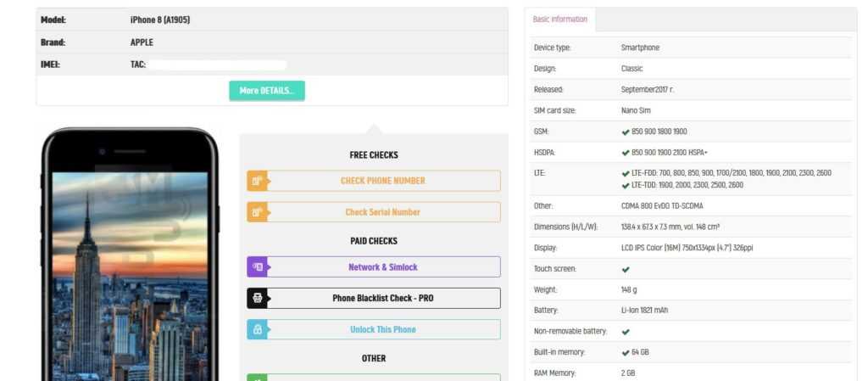The height and width of the screenshot is (381, 868).
Task: Choose Network & Simlock paid check
Action: coord(383,267)
